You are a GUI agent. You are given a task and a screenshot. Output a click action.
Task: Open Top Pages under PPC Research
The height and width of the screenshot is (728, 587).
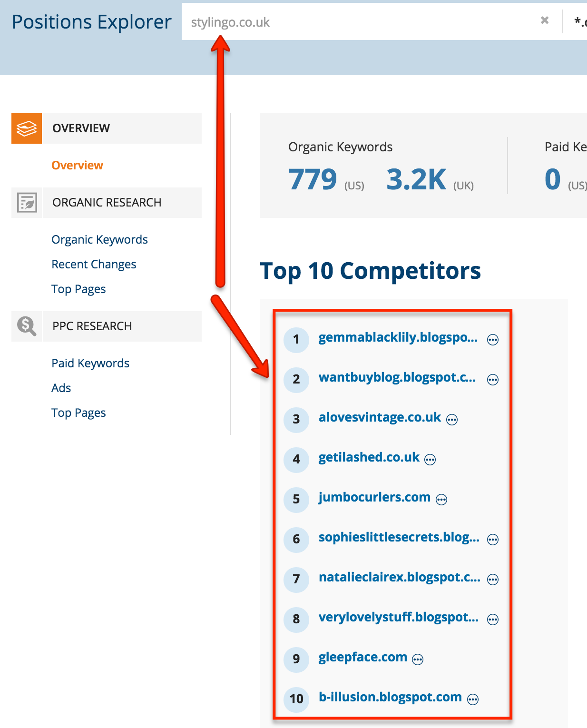pyautogui.click(x=78, y=413)
